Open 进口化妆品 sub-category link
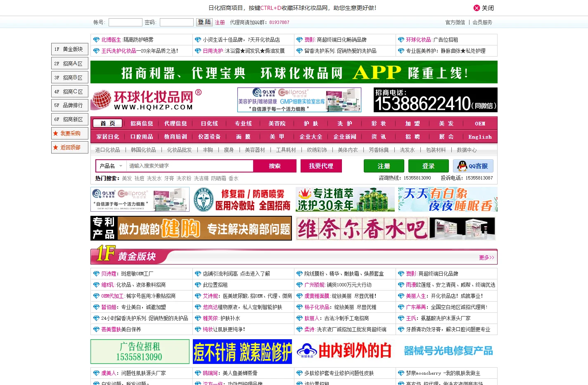 [108, 150]
